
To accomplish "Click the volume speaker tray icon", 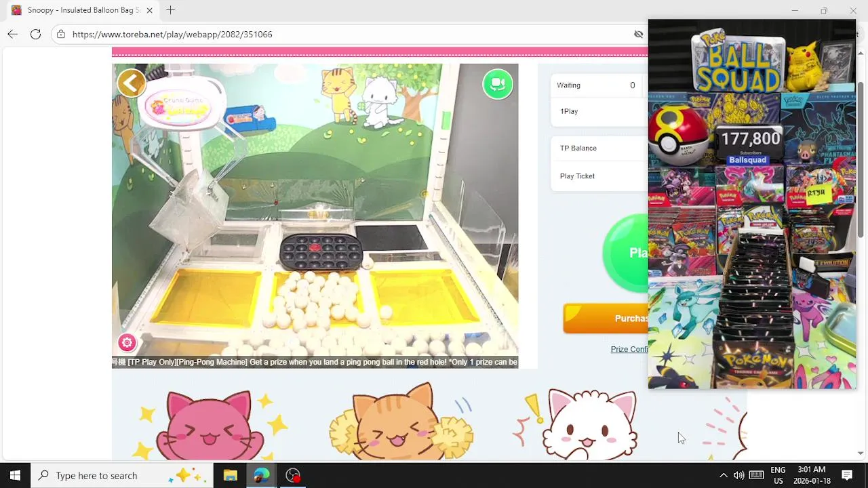I will tap(738, 475).
